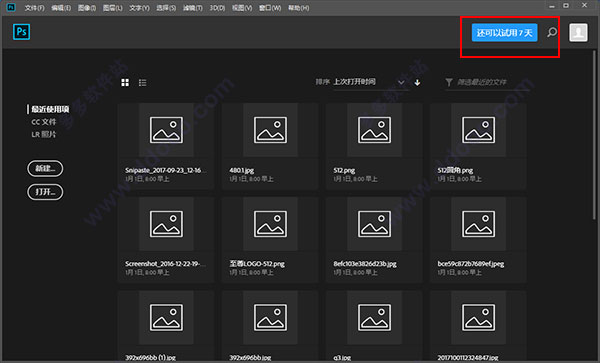Open the 窗口(W) menu
The height and width of the screenshot is (363, 600).
click(x=270, y=8)
